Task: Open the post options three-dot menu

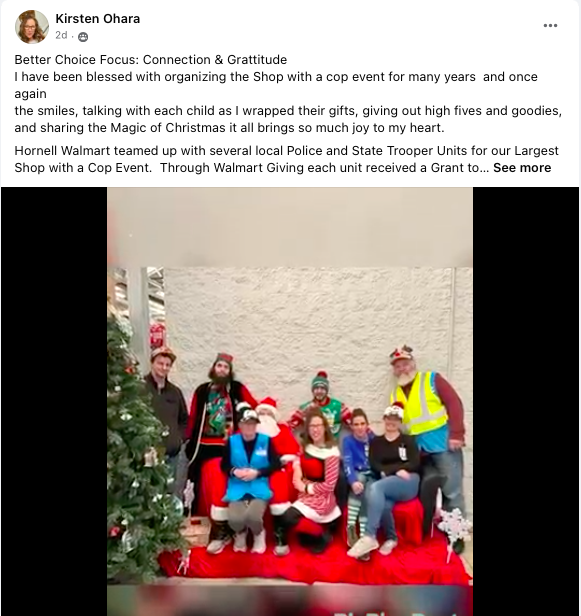Action: [550, 26]
